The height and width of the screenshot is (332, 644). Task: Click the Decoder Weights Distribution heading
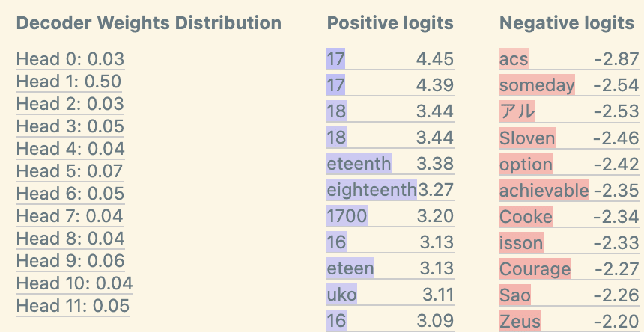tap(149, 23)
